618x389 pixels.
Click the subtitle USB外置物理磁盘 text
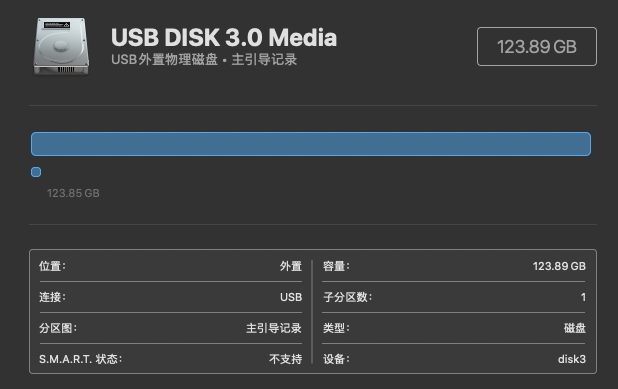164,60
